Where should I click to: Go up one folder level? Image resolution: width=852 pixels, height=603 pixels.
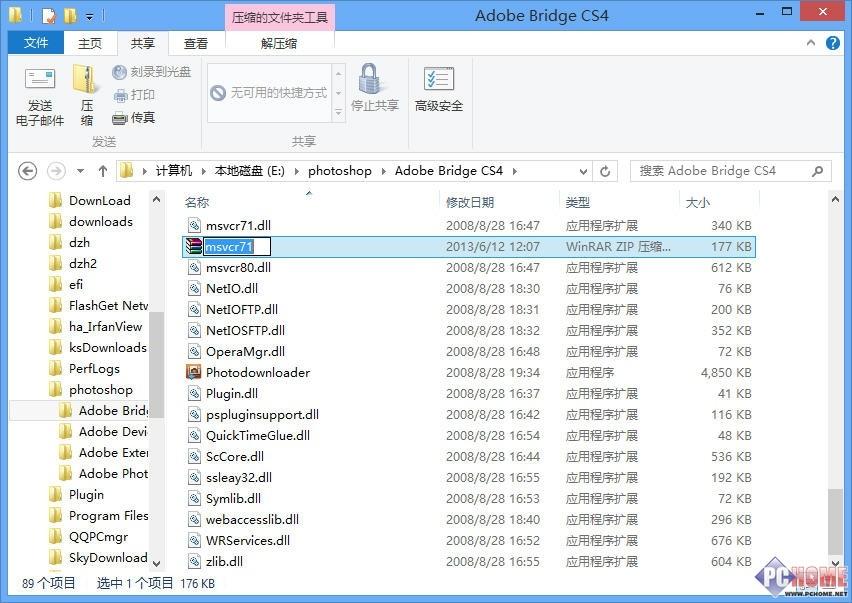click(x=103, y=171)
